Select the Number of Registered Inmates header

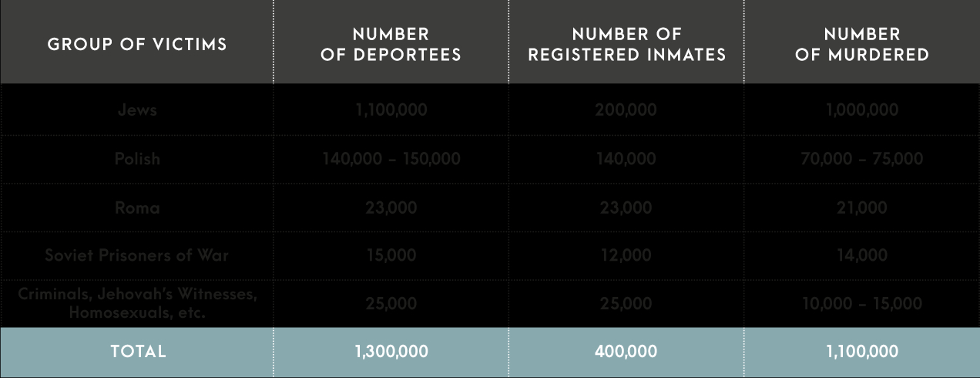(x=626, y=44)
